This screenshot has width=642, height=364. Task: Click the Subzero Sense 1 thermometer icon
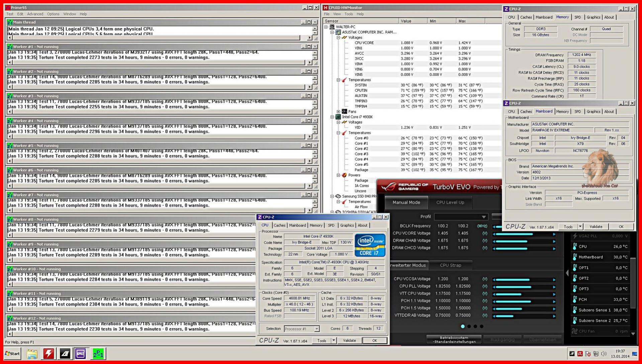(x=575, y=310)
